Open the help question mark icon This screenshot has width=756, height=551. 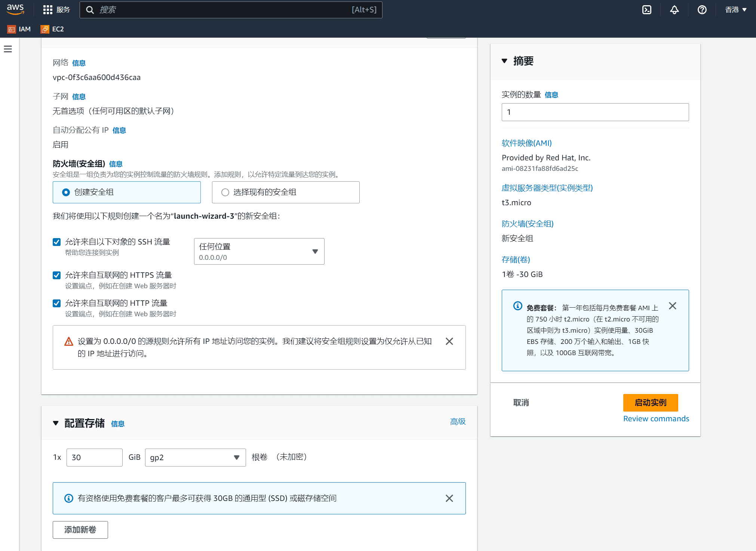coord(702,10)
